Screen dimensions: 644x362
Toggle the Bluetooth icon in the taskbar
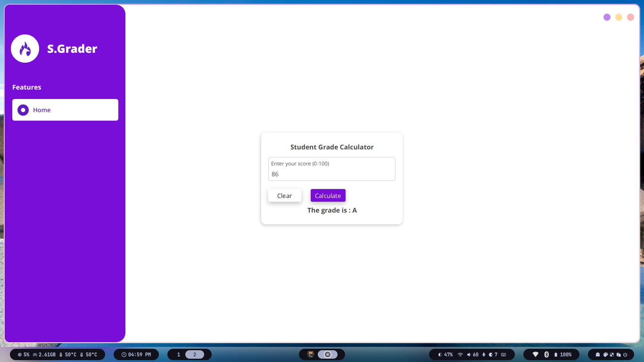(x=547, y=354)
